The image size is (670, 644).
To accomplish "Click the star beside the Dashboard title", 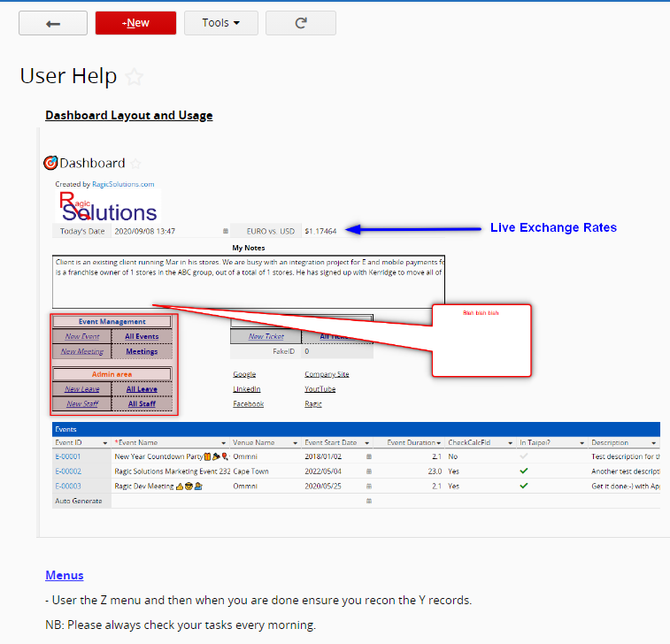I will click(x=135, y=164).
